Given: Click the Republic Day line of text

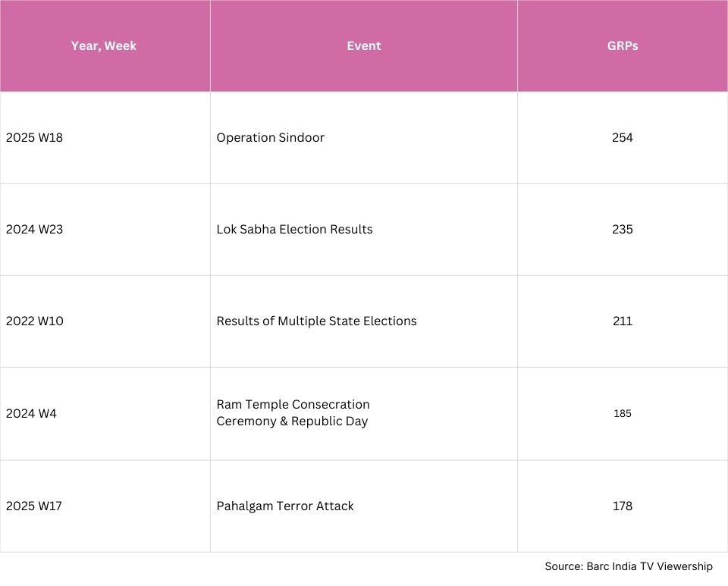Looking at the screenshot, I should [x=292, y=421].
